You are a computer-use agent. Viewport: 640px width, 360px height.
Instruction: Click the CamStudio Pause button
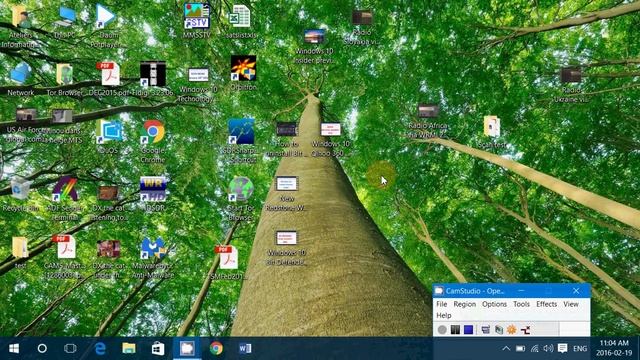tap(455, 329)
